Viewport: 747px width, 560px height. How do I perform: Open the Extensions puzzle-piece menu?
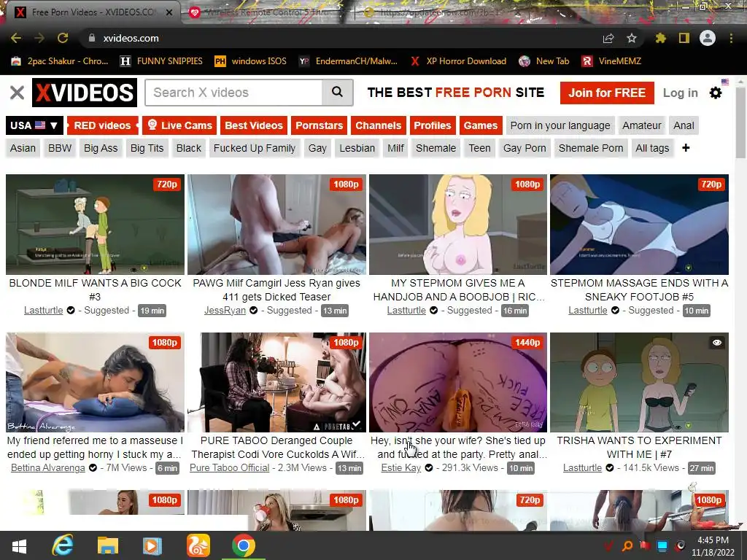coord(660,38)
